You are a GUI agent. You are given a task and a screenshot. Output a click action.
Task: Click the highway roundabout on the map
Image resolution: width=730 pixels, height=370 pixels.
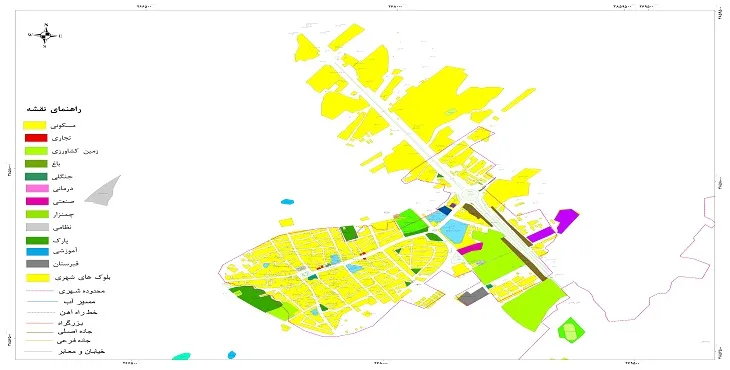pyautogui.click(x=470, y=195)
